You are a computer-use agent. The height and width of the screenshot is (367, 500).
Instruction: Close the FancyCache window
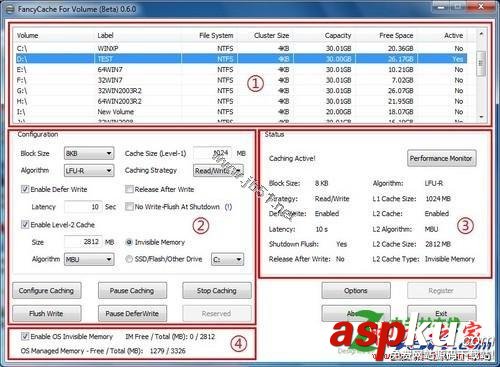click(481, 6)
